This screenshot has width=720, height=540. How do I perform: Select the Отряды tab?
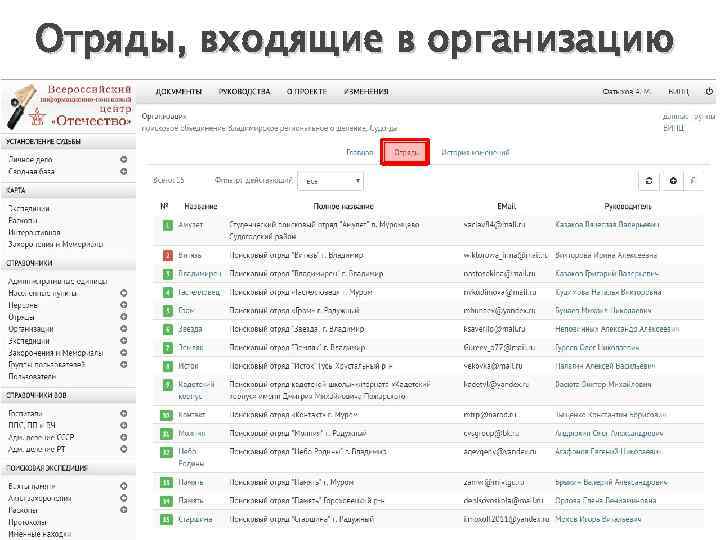tap(405, 152)
